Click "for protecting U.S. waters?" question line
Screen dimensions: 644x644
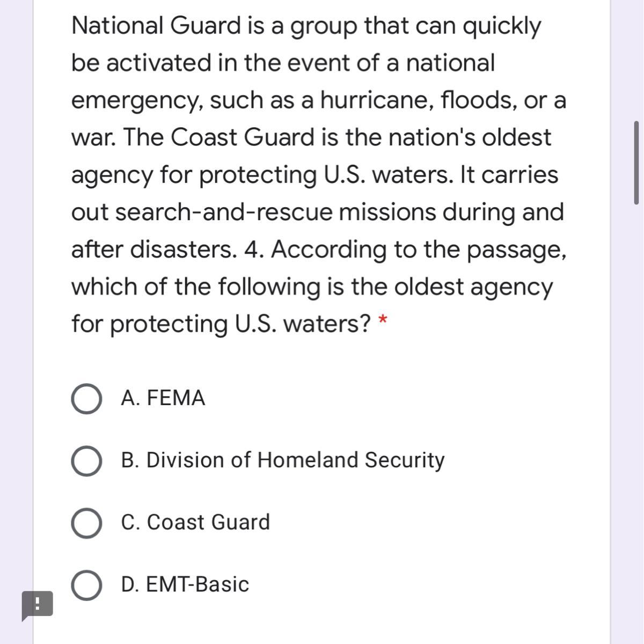(221, 324)
